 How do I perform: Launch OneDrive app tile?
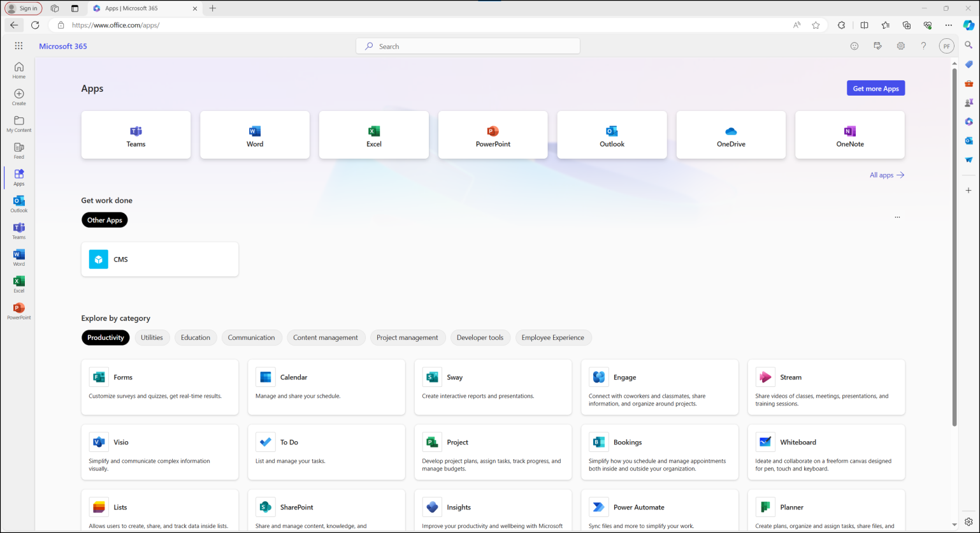tap(731, 135)
